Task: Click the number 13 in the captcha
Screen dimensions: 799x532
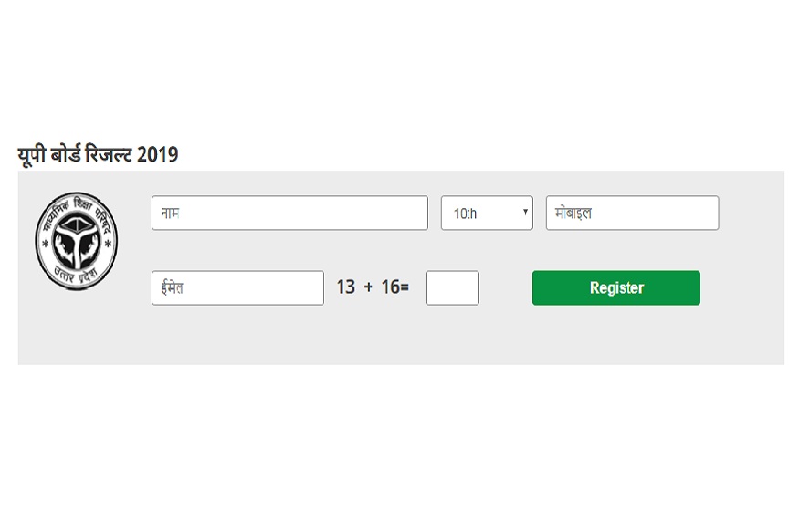Action: tap(345, 287)
